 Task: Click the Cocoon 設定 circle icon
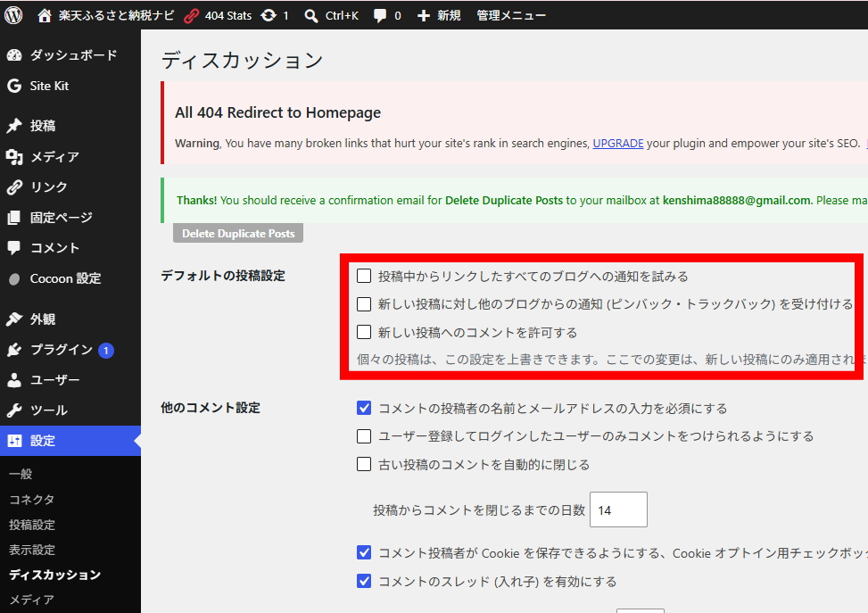tap(14, 278)
